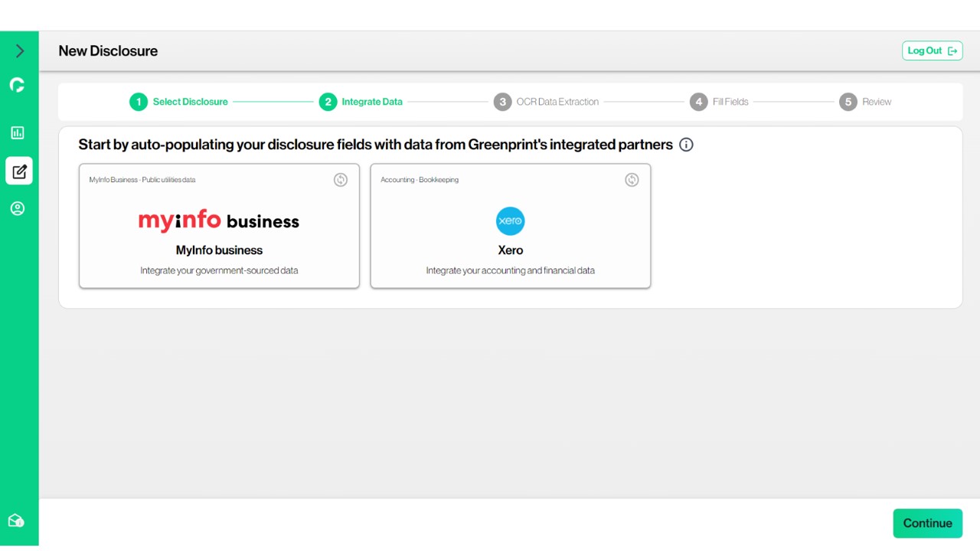Click 'Integrate your government-sourced data' text
The image size is (980, 551).
tap(219, 270)
